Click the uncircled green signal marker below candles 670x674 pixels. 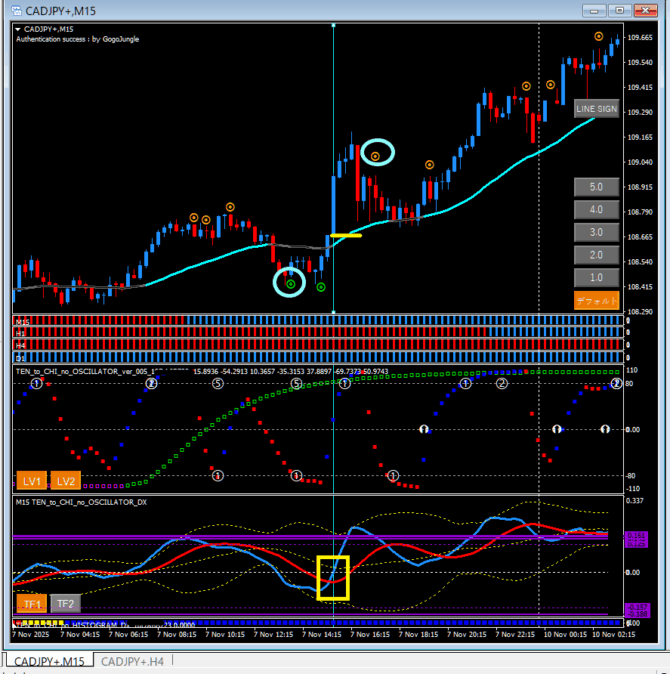click(321, 288)
